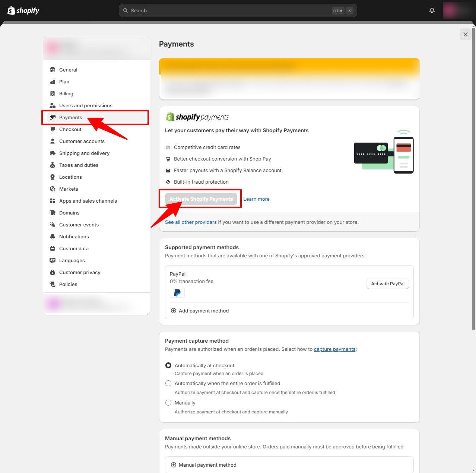
Task: Open Taxes and duties label
Action: point(79,165)
